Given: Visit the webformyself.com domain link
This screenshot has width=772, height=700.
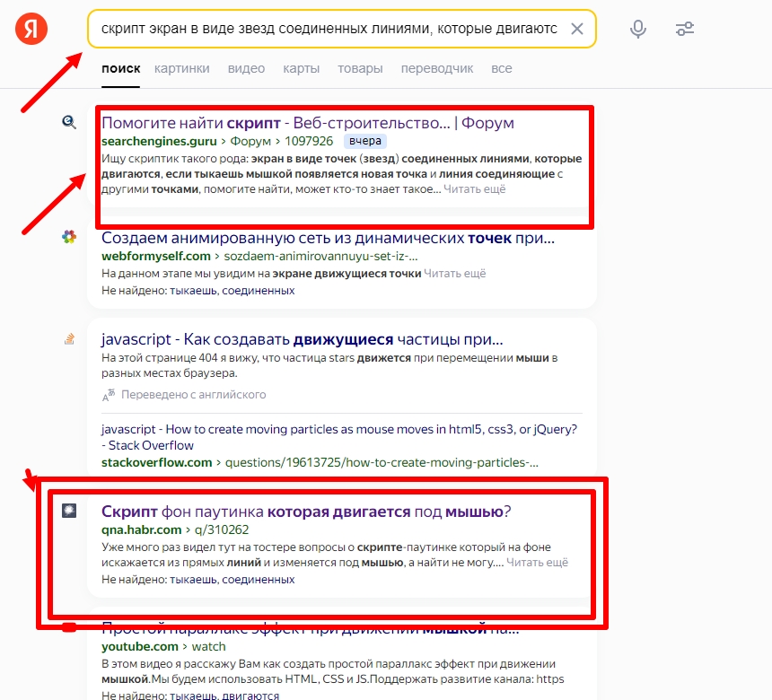Looking at the screenshot, I should [x=156, y=257].
